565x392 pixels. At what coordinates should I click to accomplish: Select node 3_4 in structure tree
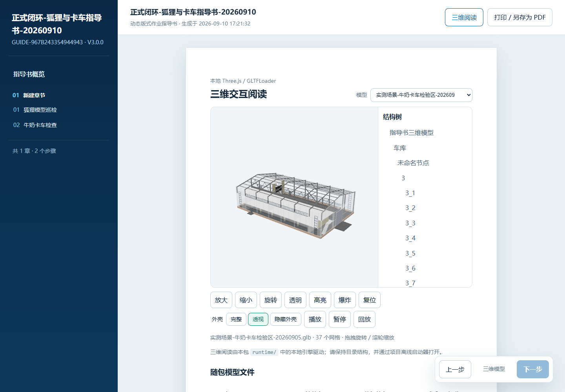410,238
